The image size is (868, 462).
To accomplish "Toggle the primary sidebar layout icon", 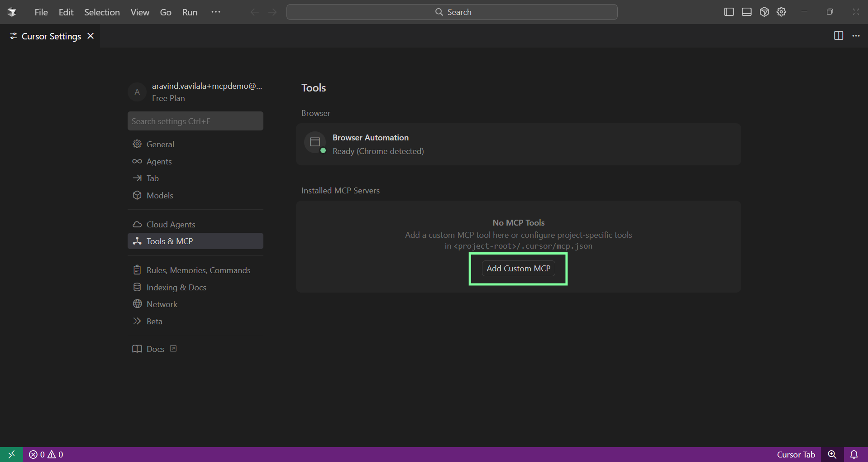I will point(729,12).
